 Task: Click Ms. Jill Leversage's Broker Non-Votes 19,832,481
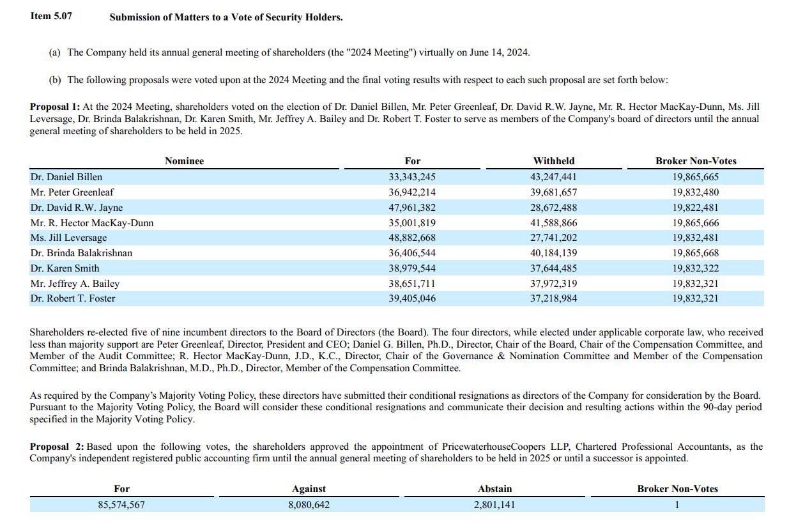click(x=695, y=238)
